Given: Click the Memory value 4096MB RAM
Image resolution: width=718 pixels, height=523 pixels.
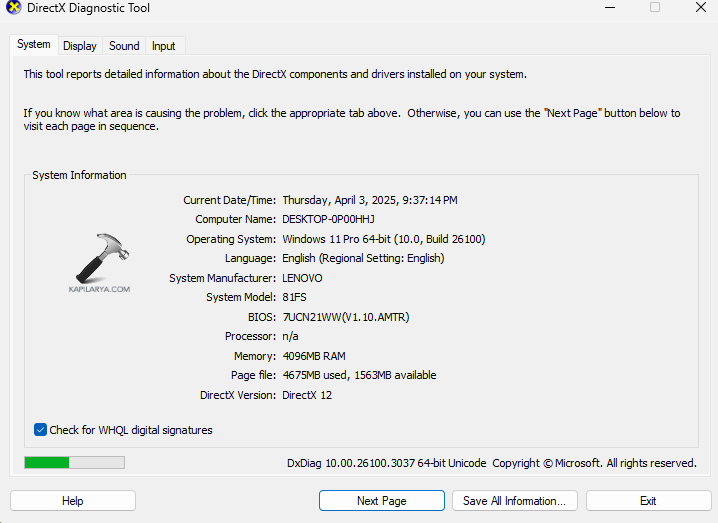Looking at the screenshot, I should coord(314,356).
